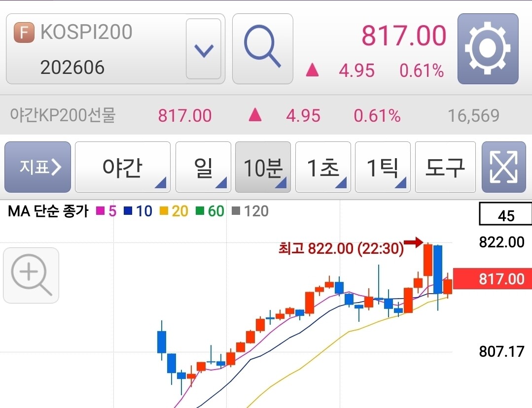Tap the 최고 822.00 (22:30) label
The width and height of the screenshot is (532, 408).
341,249
